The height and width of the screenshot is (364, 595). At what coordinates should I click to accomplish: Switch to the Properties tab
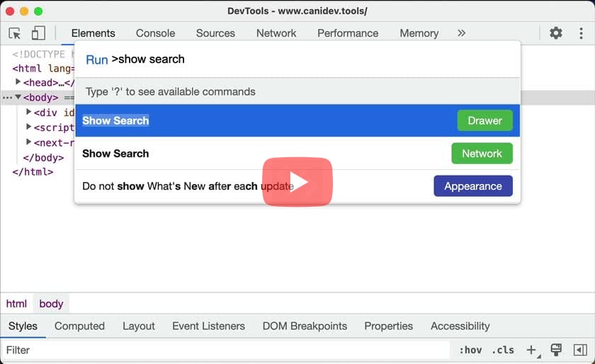coord(388,326)
